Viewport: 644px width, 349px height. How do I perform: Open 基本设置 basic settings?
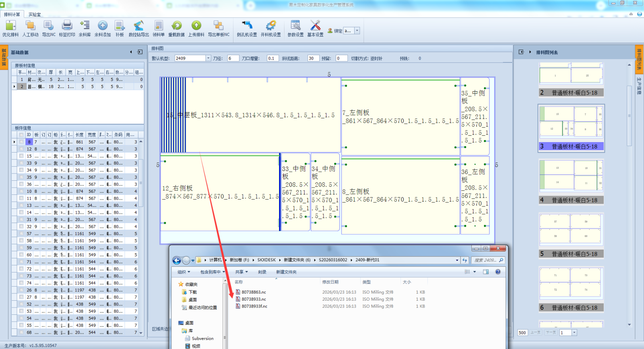[x=315, y=29]
